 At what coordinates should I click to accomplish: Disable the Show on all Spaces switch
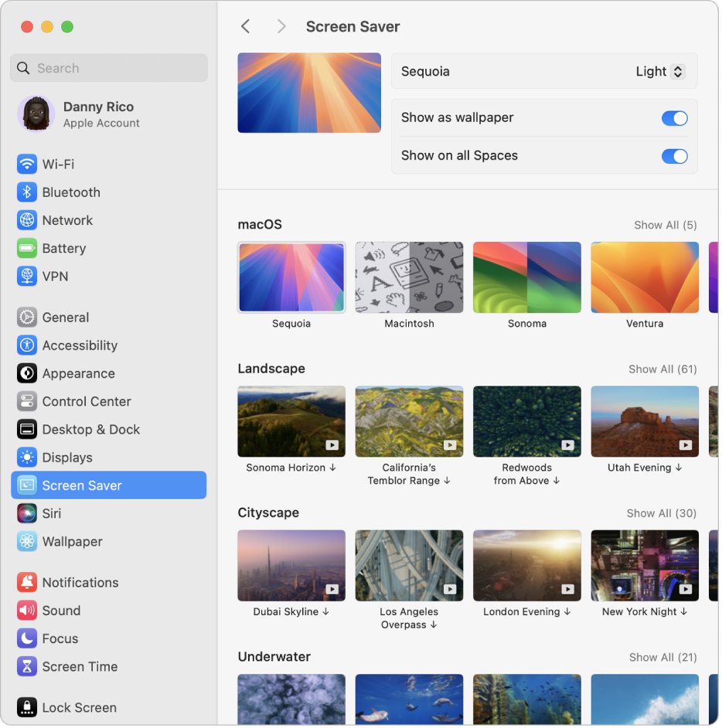coord(674,156)
